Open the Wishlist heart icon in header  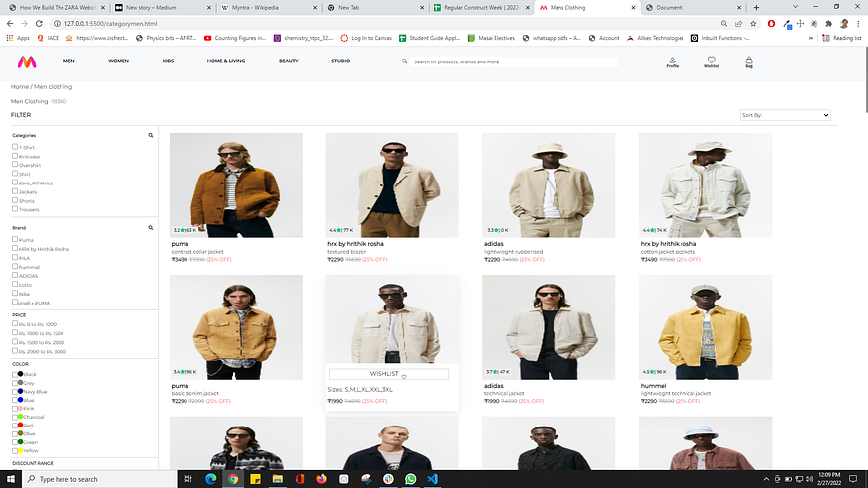(712, 61)
